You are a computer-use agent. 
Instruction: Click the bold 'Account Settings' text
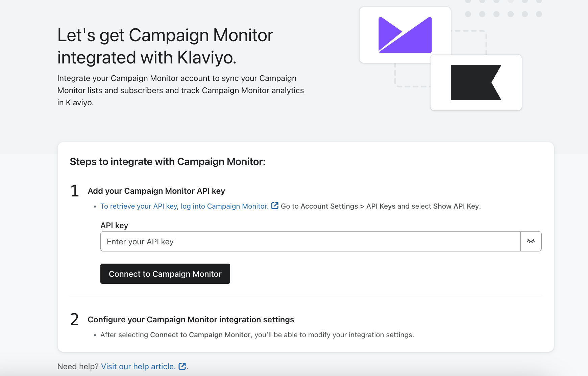click(329, 206)
